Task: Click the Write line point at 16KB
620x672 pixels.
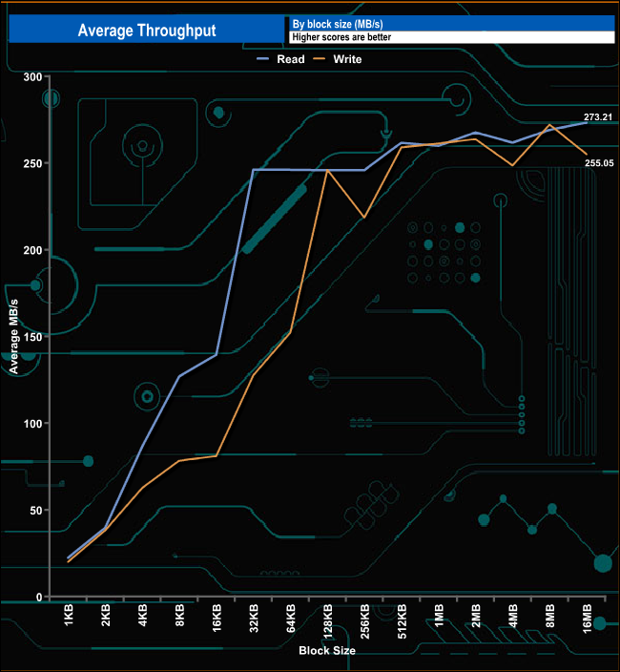Action: click(217, 456)
